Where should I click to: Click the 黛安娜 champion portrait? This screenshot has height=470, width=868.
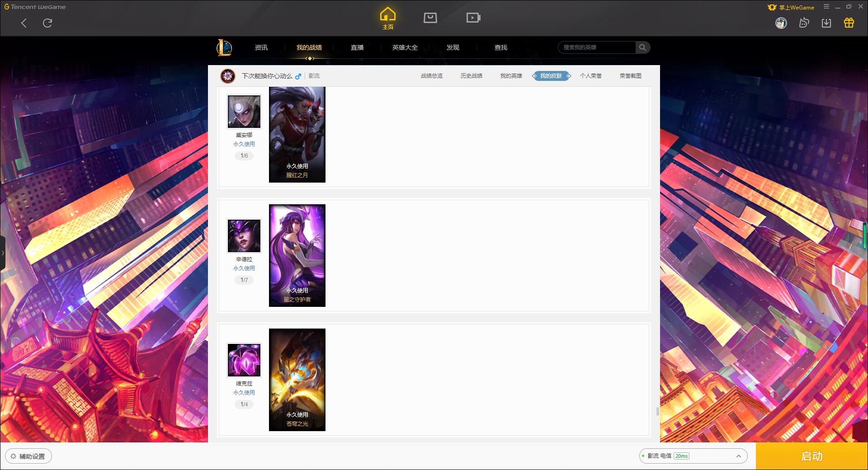(x=244, y=112)
